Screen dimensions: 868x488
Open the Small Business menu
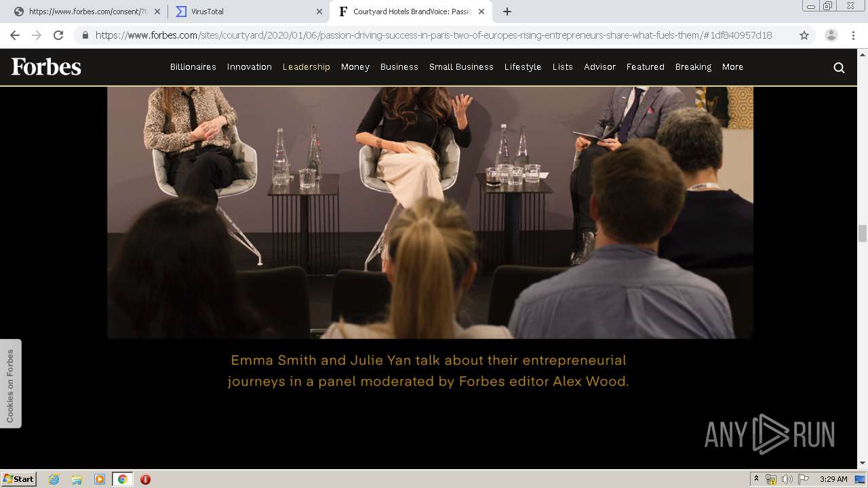tap(461, 67)
